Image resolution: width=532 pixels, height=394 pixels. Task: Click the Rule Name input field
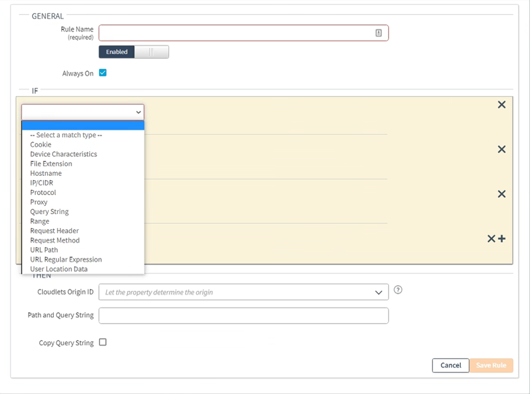pyautogui.click(x=243, y=33)
